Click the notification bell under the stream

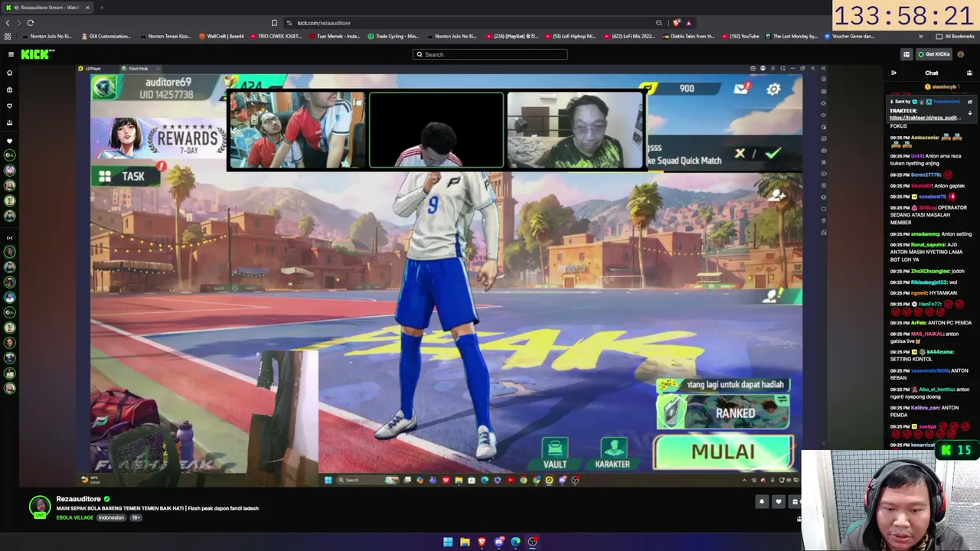(762, 502)
